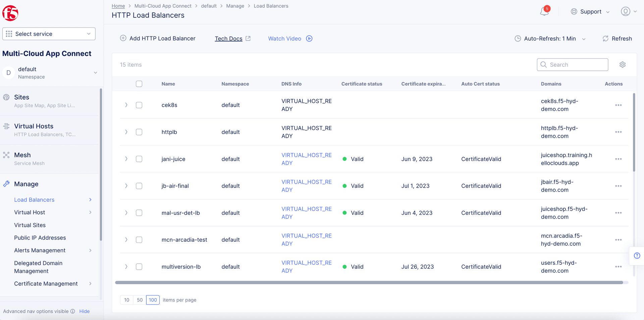This screenshot has height=320, width=644.
Task: Select Public IP Addresses menu item
Action: (40, 238)
